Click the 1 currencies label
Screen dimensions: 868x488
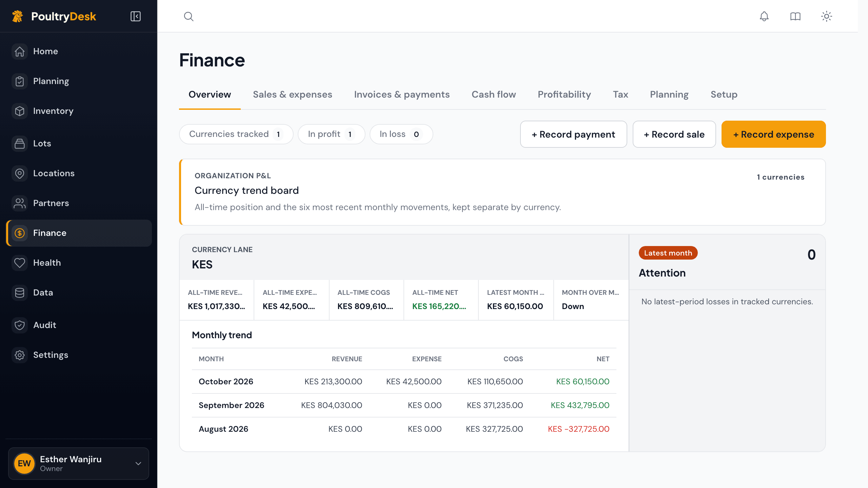click(781, 177)
